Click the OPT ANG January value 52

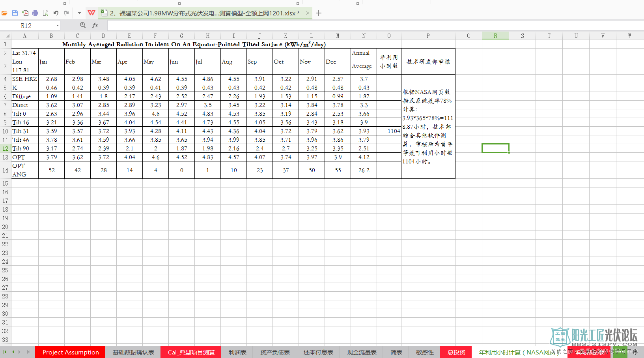coord(51,170)
